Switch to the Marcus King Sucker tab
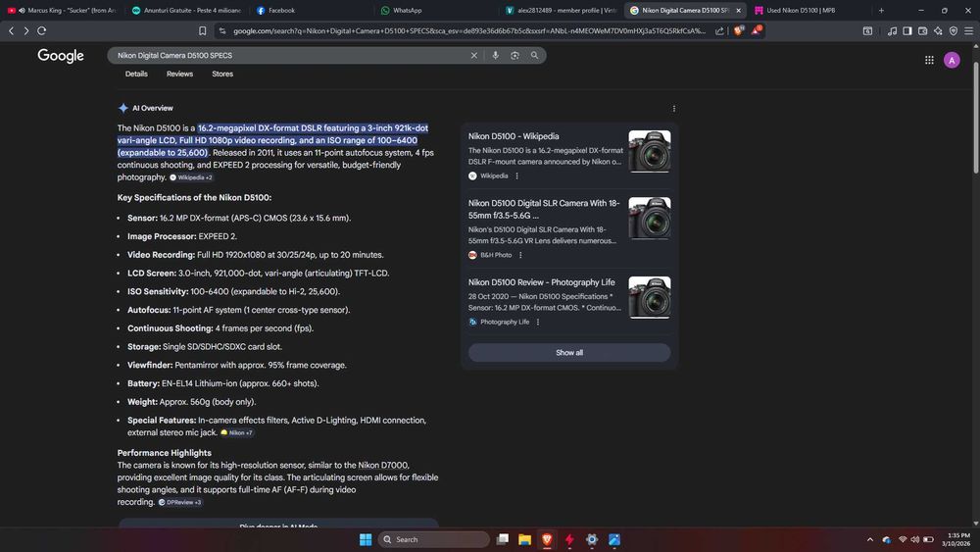This screenshot has height=552, width=980. [x=62, y=10]
